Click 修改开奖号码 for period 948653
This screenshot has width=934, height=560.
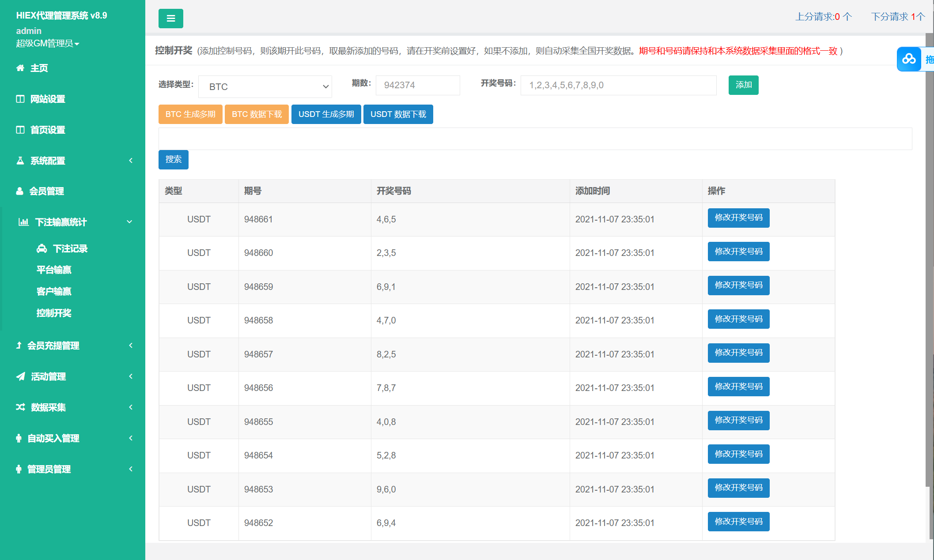[x=738, y=488]
